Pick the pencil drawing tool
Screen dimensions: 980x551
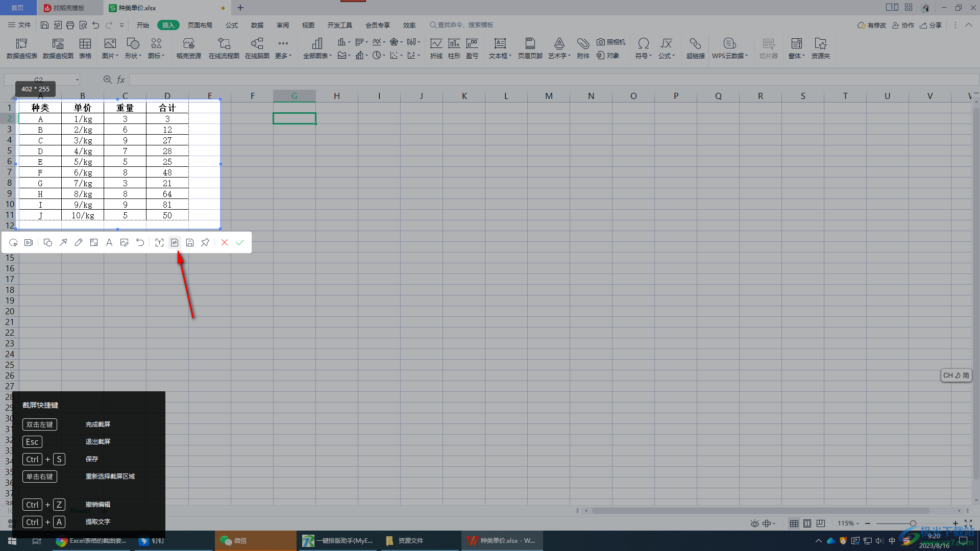79,243
